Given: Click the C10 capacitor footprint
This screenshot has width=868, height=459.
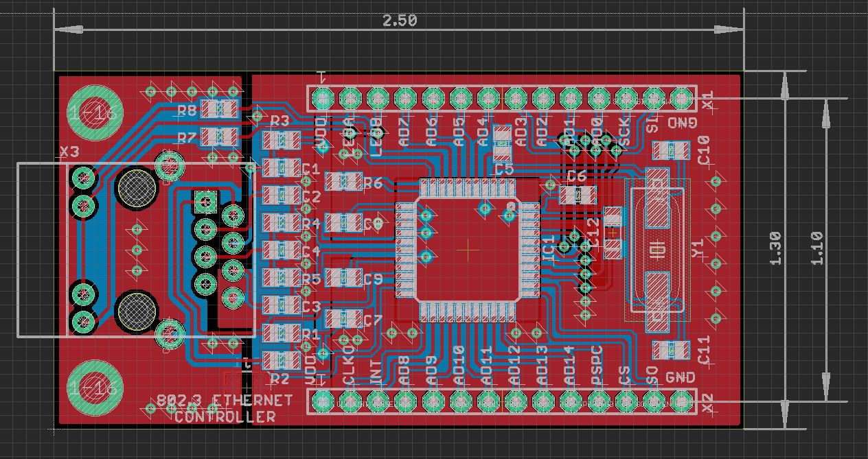Looking at the screenshot, I should pos(671,150).
